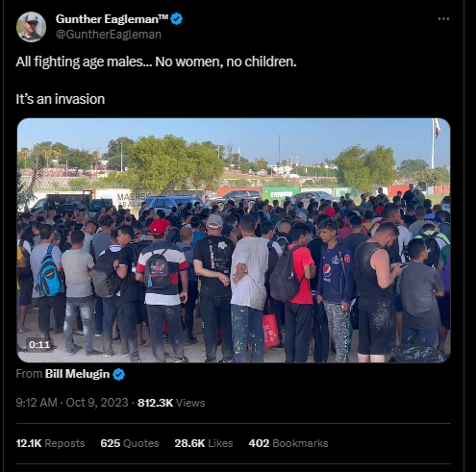This screenshot has width=476, height=472.
Task: Click Bill Melugin's verified checkmark badge
Action: (119, 374)
